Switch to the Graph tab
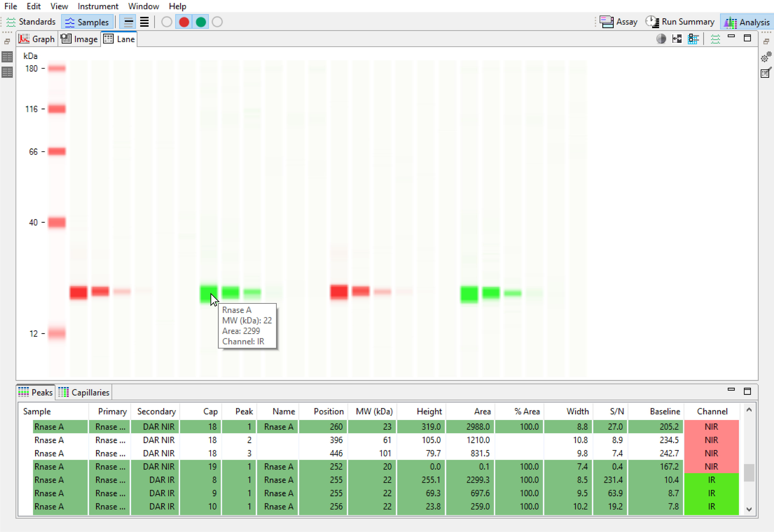 [x=37, y=39]
